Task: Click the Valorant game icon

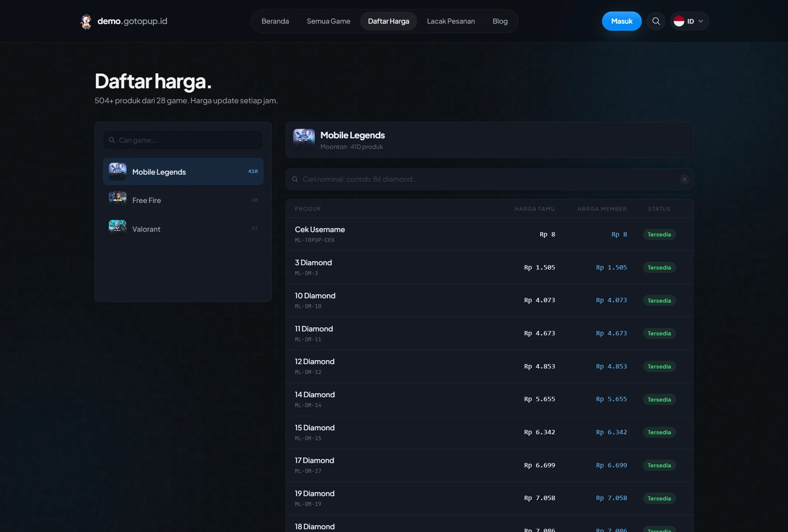Action: [x=117, y=229]
